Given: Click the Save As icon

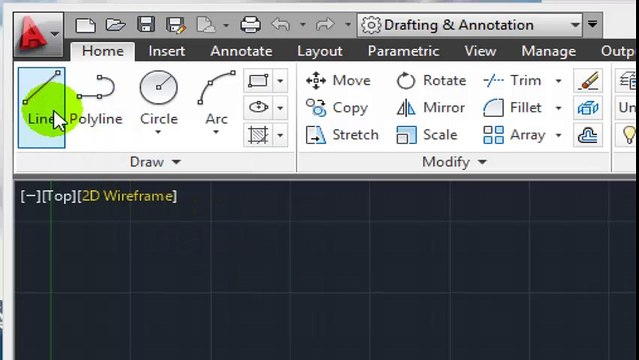Looking at the screenshot, I should click(176, 25).
